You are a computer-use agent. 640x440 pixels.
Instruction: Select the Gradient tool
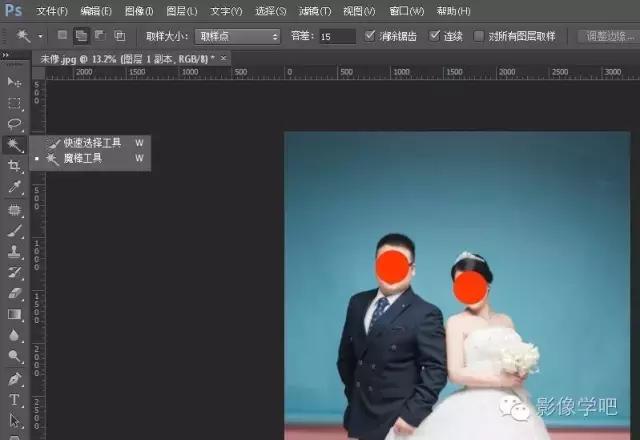14,314
